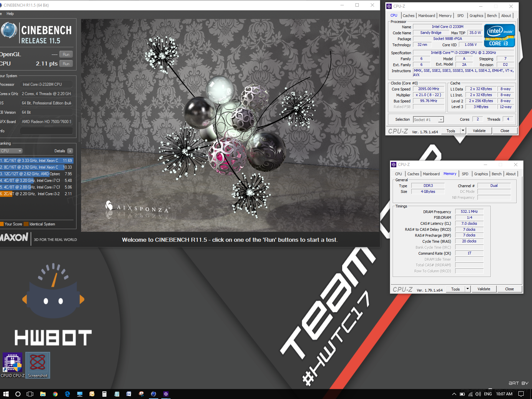The width and height of the screenshot is (532, 399).
Task: Open the Snipping Tool taskbar icon
Action: 141,394
